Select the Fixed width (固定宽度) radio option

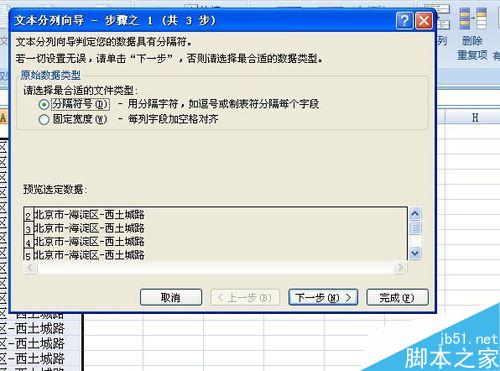[44, 119]
